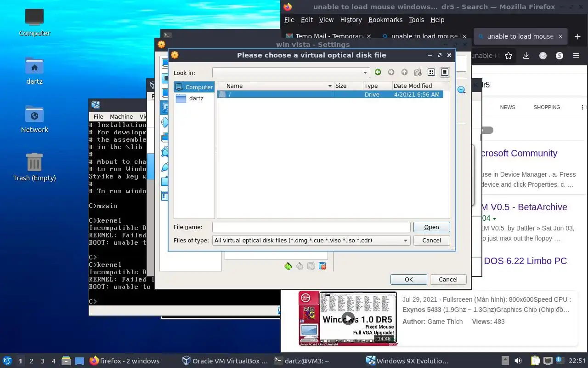Create new folder in file dialog
Screen dimensions: 588x368
(x=418, y=72)
